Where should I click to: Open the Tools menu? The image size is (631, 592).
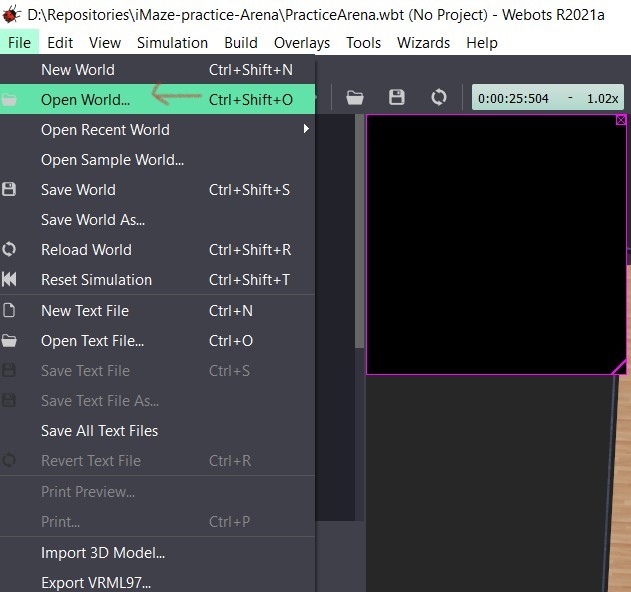pyautogui.click(x=363, y=42)
